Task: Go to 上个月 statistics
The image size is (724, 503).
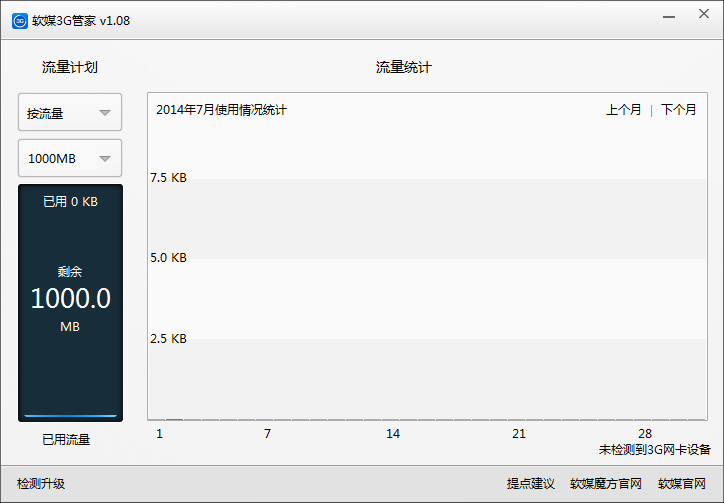Action: (x=623, y=109)
